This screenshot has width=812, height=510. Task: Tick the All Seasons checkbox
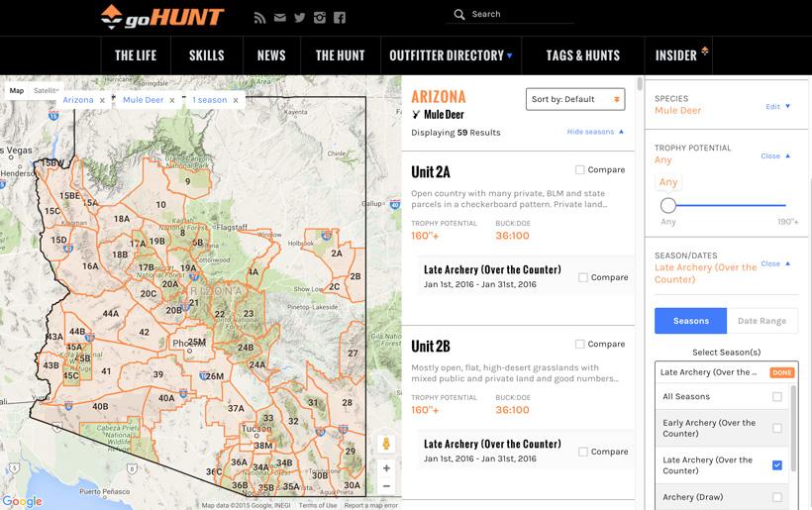pyautogui.click(x=776, y=396)
